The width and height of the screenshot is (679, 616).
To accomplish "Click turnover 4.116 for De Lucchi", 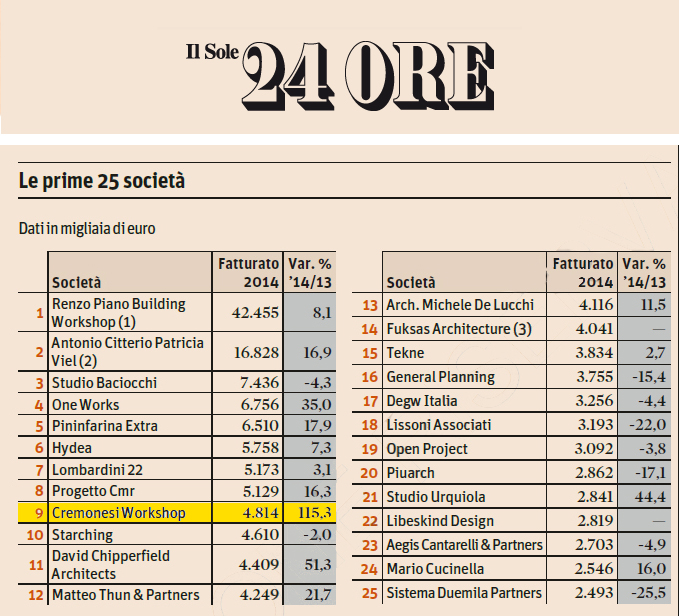I will point(596,305).
